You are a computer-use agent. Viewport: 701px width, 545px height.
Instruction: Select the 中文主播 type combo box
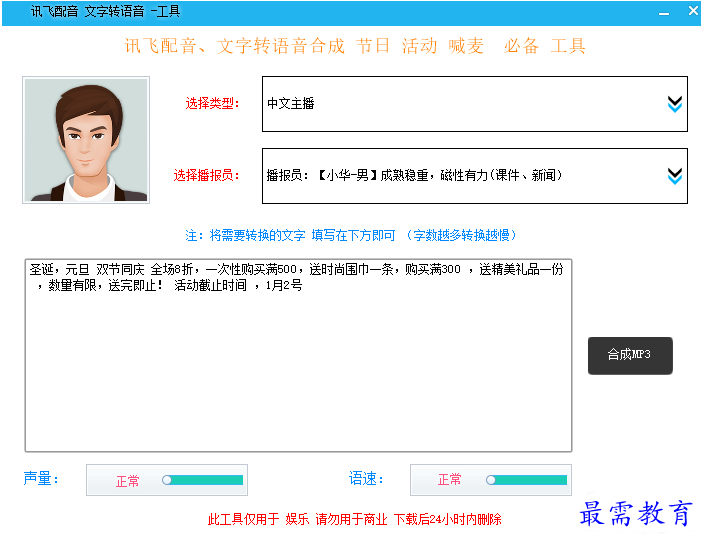(x=474, y=104)
